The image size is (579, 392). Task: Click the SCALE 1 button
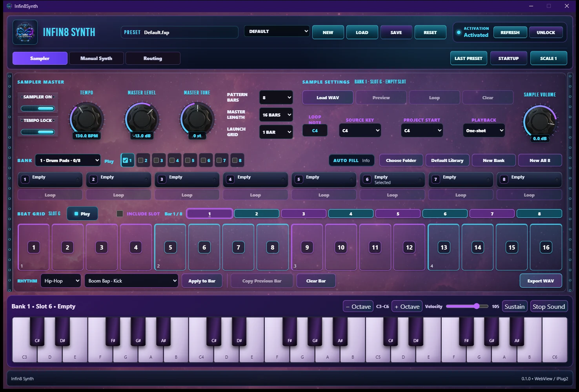coord(548,58)
